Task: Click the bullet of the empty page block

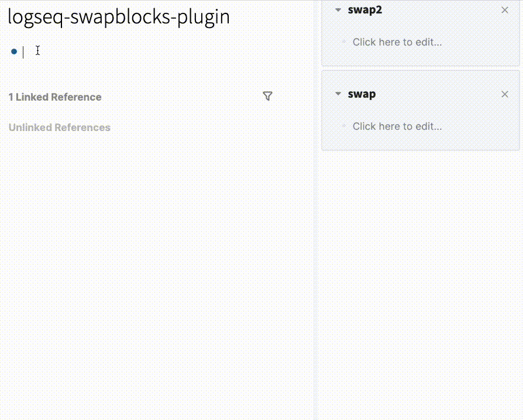Action: click(x=14, y=51)
